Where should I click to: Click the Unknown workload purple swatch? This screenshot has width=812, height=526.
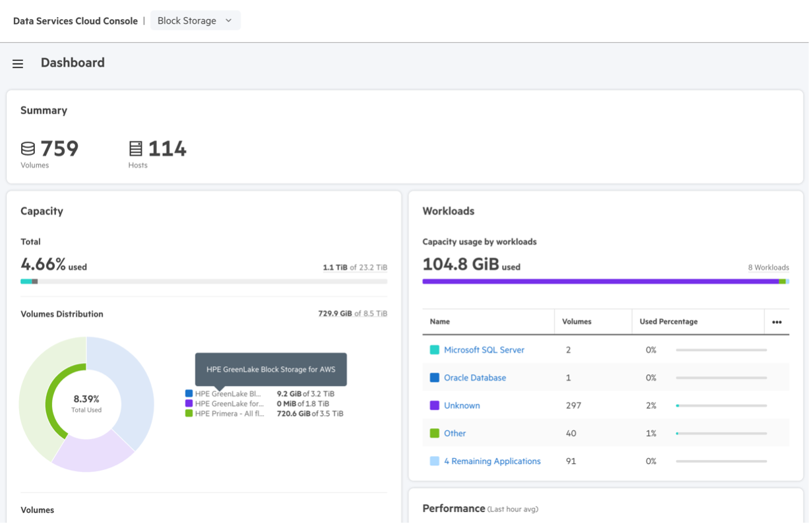[435, 405]
